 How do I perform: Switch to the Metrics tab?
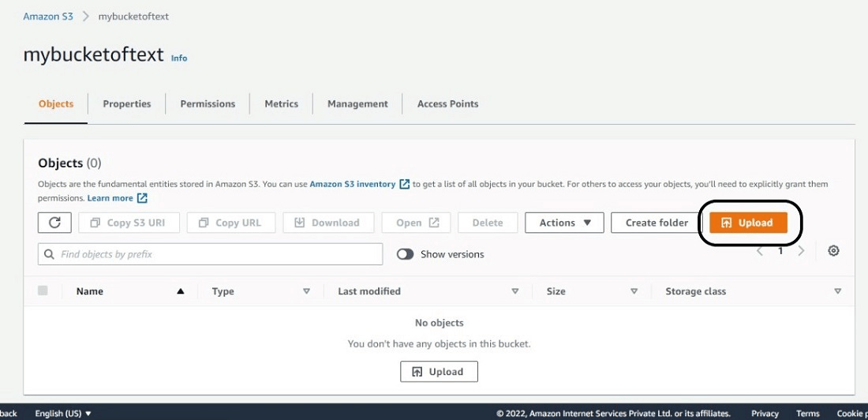[281, 103]
